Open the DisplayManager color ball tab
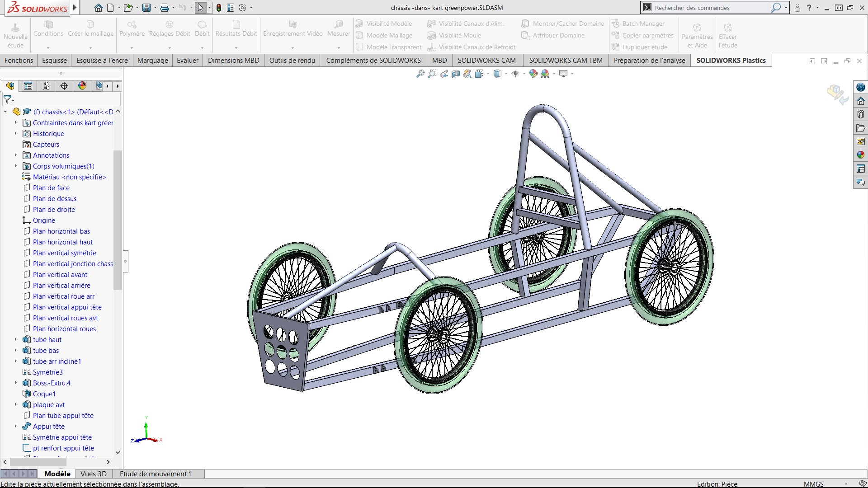 pyautogui.click(x=82, y=86)
